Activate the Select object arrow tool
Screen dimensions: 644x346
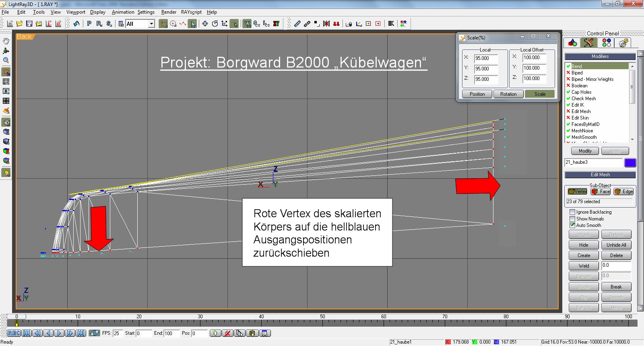(193, 24)
